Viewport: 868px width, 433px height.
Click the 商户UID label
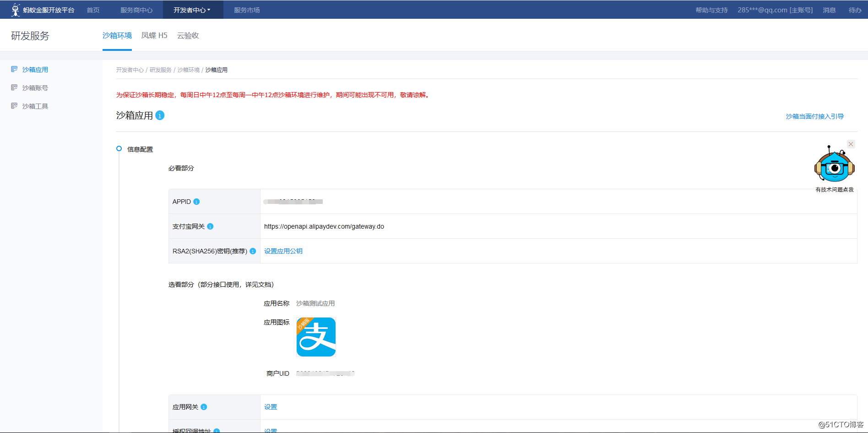[278, 373]
